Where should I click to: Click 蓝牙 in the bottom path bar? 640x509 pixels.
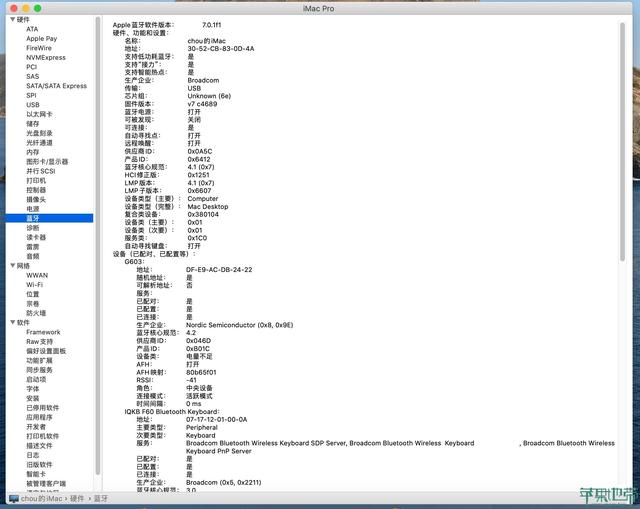(x=100, y=498)
